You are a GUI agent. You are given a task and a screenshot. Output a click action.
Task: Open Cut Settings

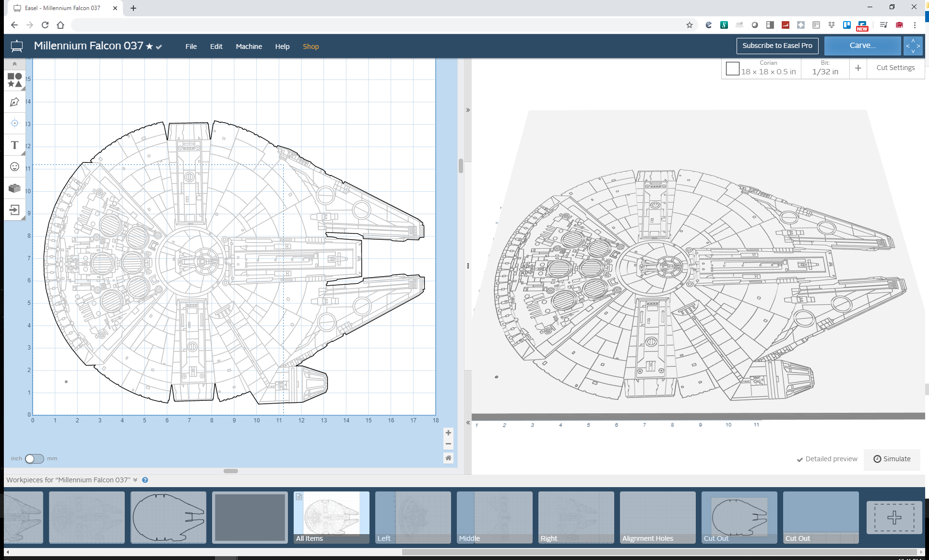[x=895, y=68]
